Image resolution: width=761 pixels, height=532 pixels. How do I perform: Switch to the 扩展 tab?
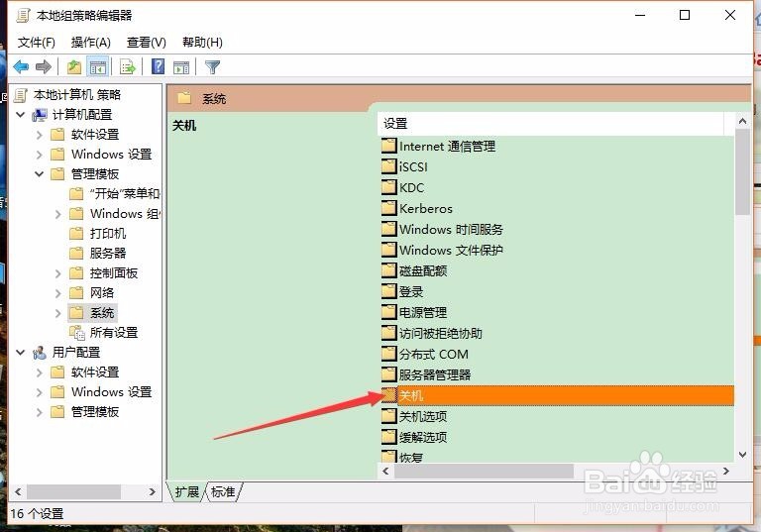[x=187, y=491]
